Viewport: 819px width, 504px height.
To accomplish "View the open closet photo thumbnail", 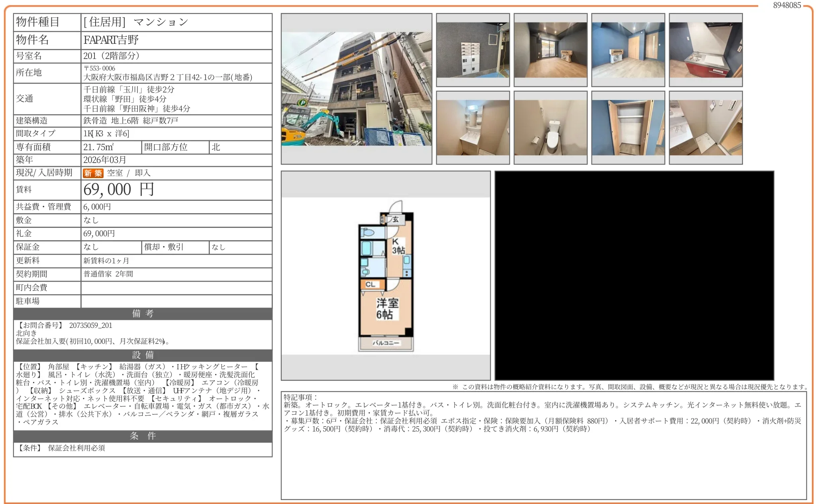I will pyautogui.click(x=628, y=127).
